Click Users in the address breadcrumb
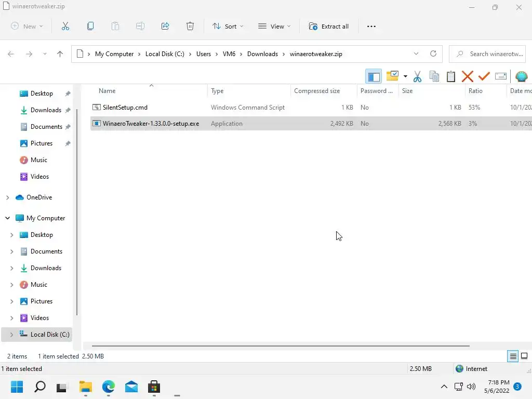Screen dimensions: 532x399 204,54
